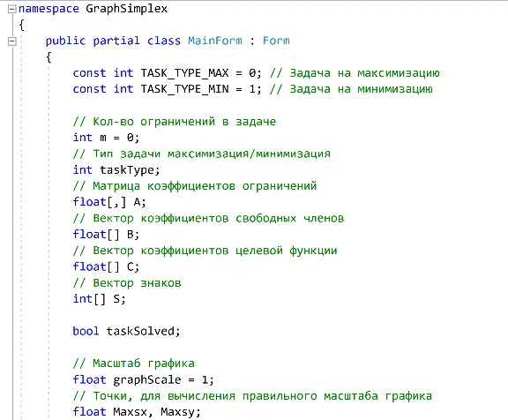Click the 'float[] C;' declaration

[x=106, y=266]
